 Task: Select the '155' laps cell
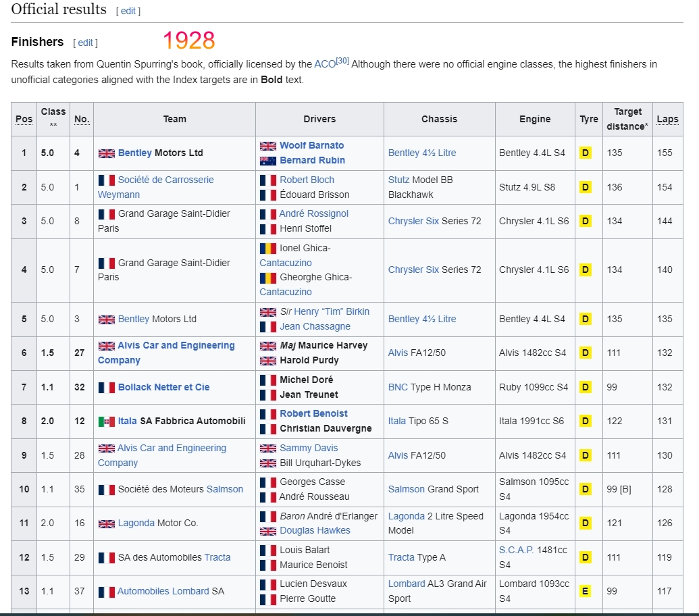point(667,153)
